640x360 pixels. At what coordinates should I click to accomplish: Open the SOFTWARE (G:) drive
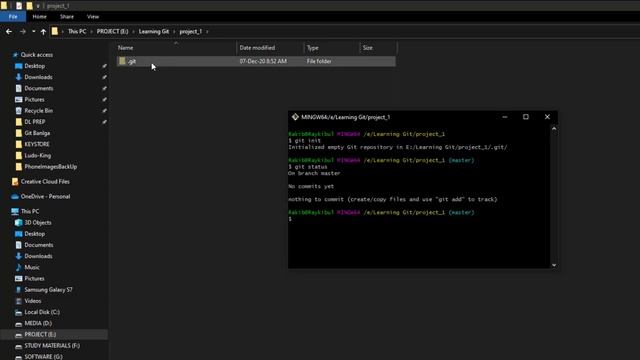coord(43,356)
